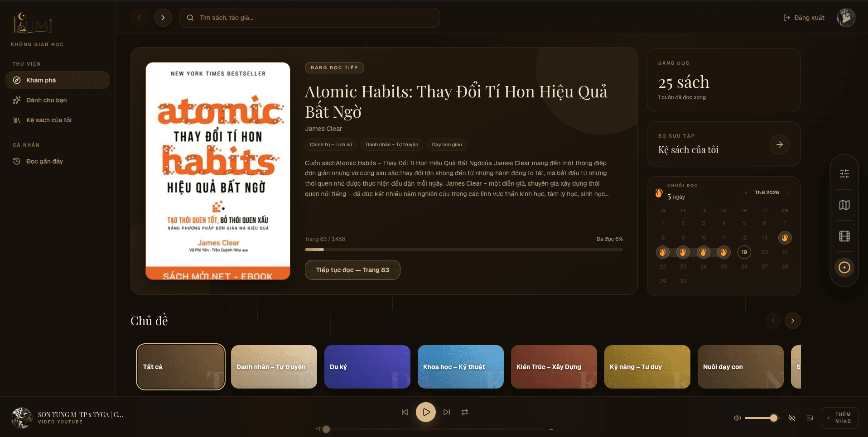Image resolution: width=868 pixels, height=437 pixels.
Task: Select the Kiến Trúc – Xây Dựng topic card
Action: tap(554, 367)
